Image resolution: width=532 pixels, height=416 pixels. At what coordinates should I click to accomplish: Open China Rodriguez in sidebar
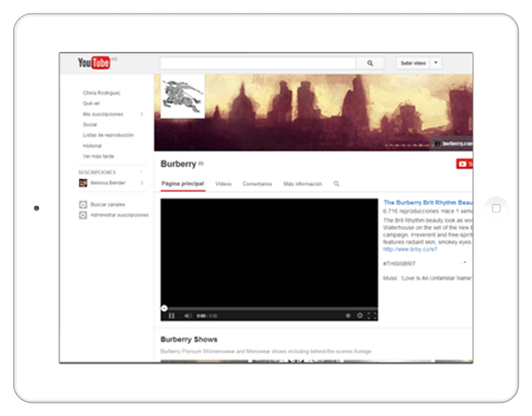tap(101, 92)
